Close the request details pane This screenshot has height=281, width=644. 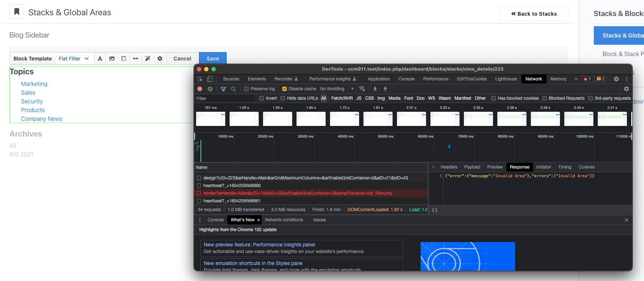pyautogui.click(x=433, y=167)
